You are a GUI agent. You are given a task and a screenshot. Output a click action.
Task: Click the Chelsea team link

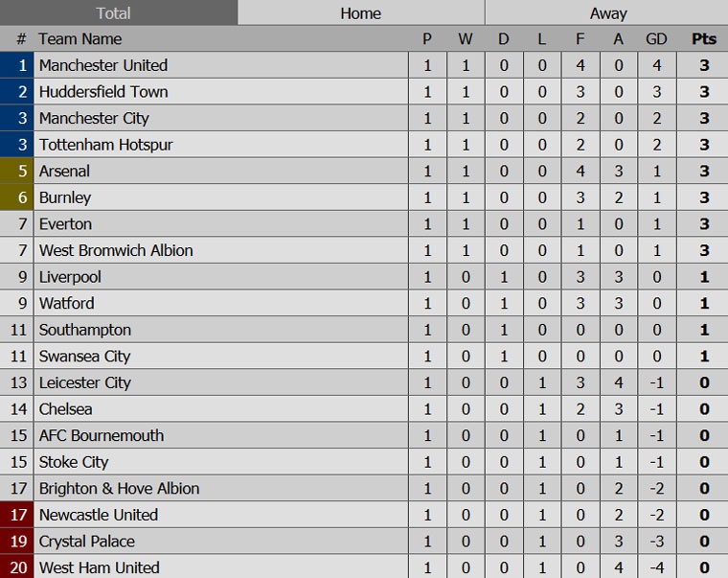[66, 409]
